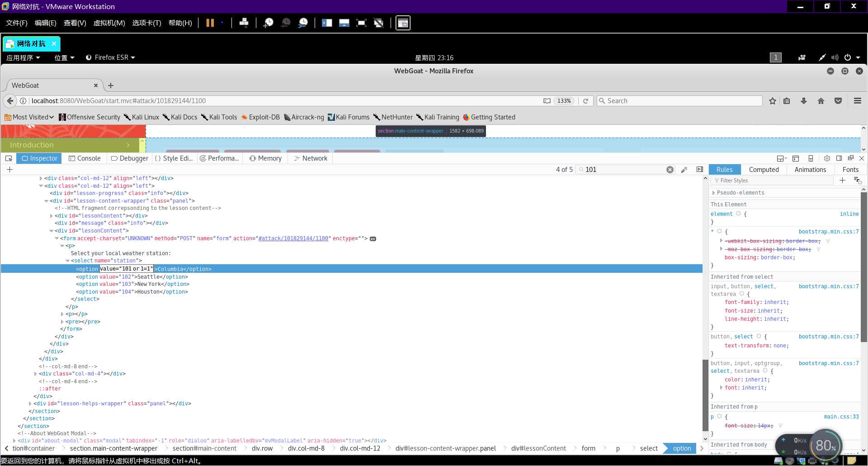Show Firefox bookmarks list
The height and width of the screenshot is (466, 868).
(787, 101)
